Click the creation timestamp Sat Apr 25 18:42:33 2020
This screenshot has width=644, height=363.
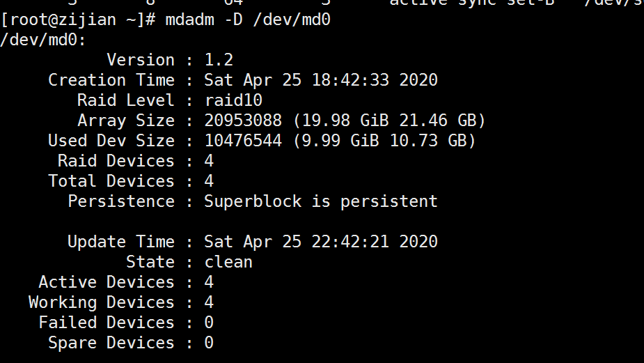(x=321, y=80)
